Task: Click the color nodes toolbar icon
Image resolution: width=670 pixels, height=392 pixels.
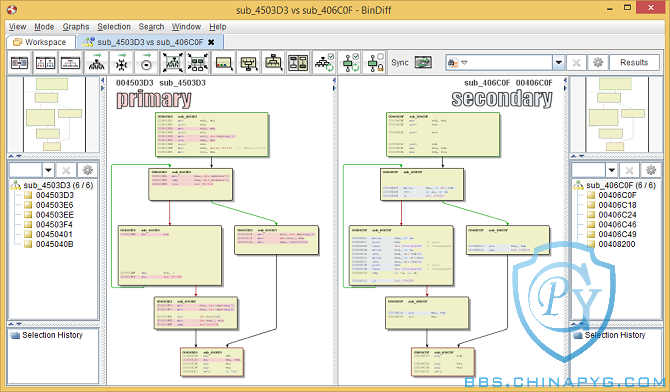Action: 223,63
